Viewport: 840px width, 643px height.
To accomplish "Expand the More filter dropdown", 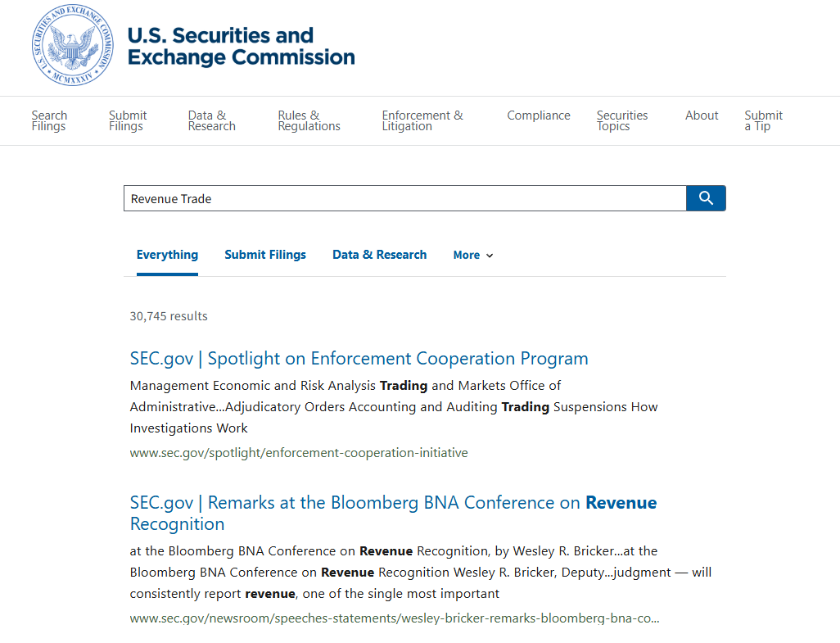I will pos(473,256).
